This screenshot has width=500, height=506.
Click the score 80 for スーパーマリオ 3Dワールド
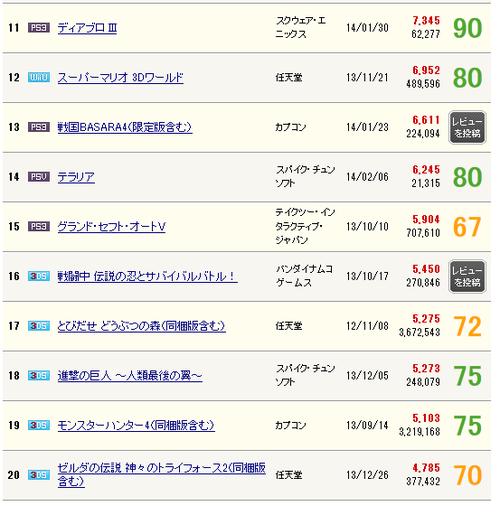pos(467,78)
